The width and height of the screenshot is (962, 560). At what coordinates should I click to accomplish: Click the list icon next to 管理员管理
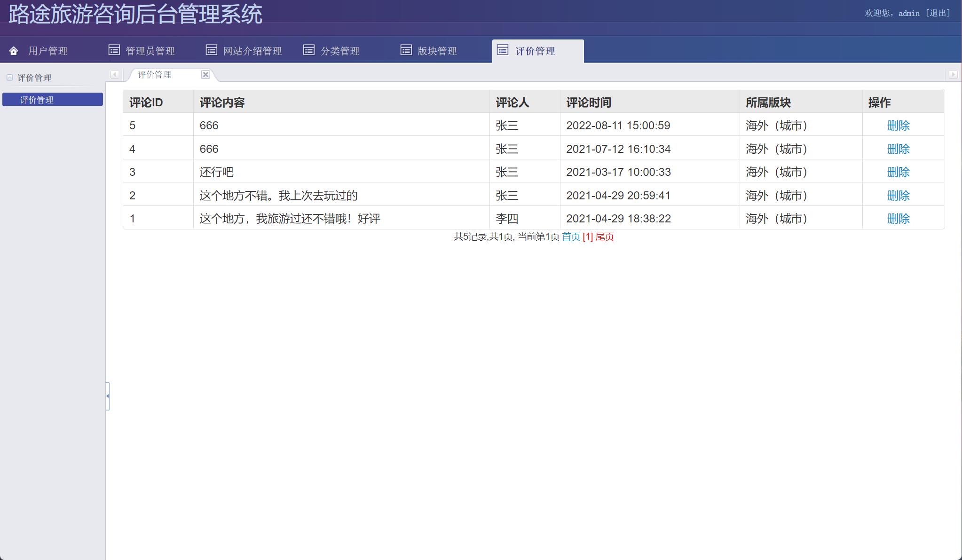[114, 50]
